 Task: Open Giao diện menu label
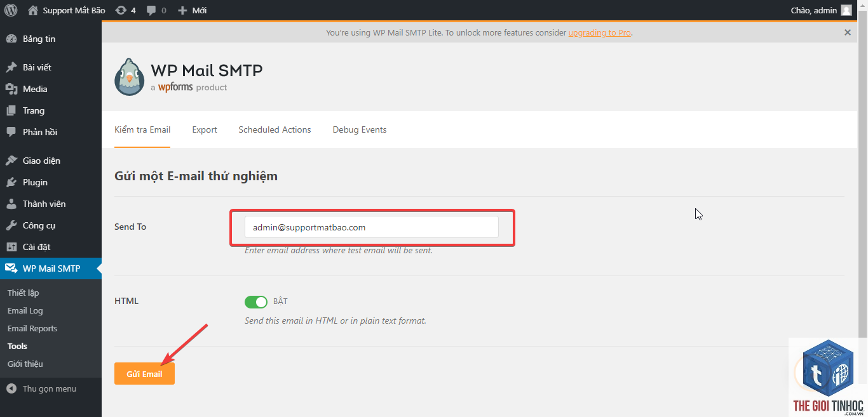[x=41, y=161]
